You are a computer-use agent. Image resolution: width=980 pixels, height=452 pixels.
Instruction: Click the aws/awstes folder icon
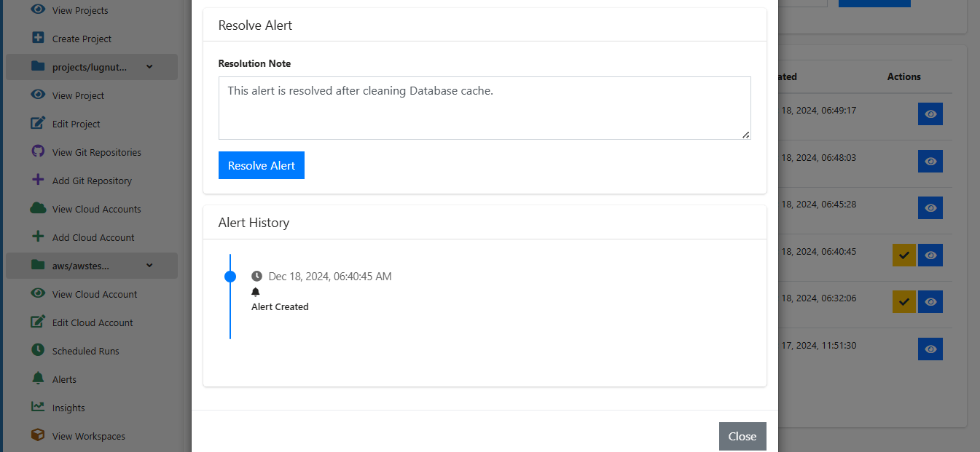[x=39, y=266]
